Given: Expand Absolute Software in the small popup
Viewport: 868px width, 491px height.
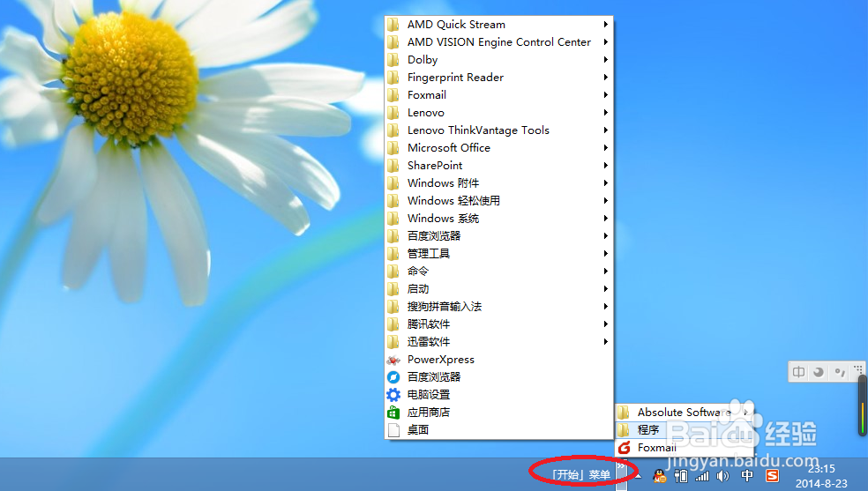Looking at the screenshot, I should 684,413.
